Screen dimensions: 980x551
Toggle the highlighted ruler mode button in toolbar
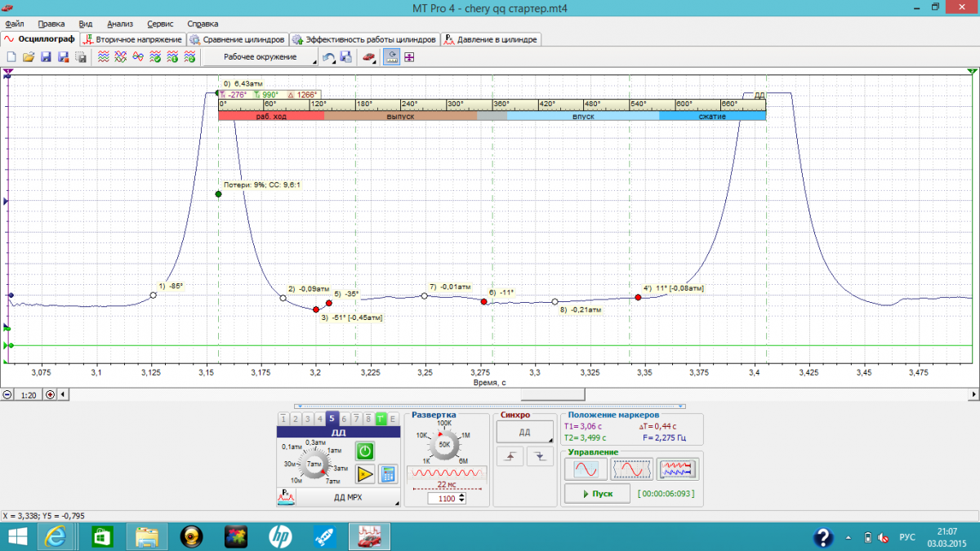392,57
